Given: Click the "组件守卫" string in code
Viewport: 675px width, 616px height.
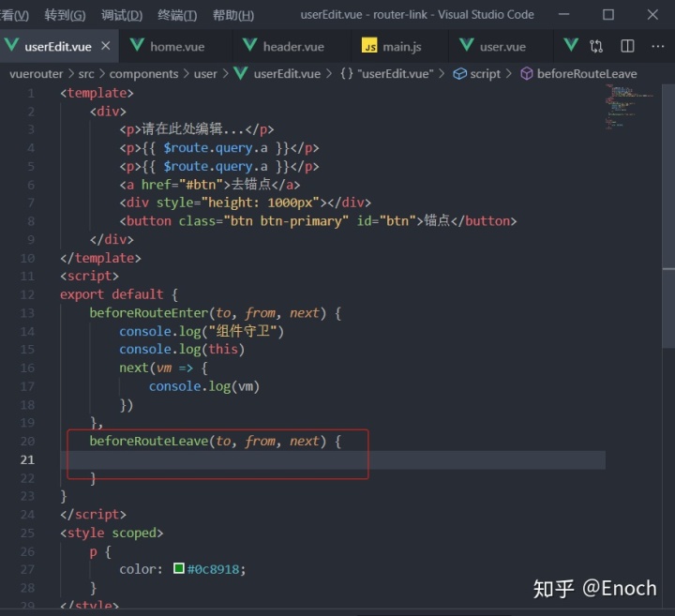Looking at the screenshot, I should pyautogui.click(x=243, y=331).
